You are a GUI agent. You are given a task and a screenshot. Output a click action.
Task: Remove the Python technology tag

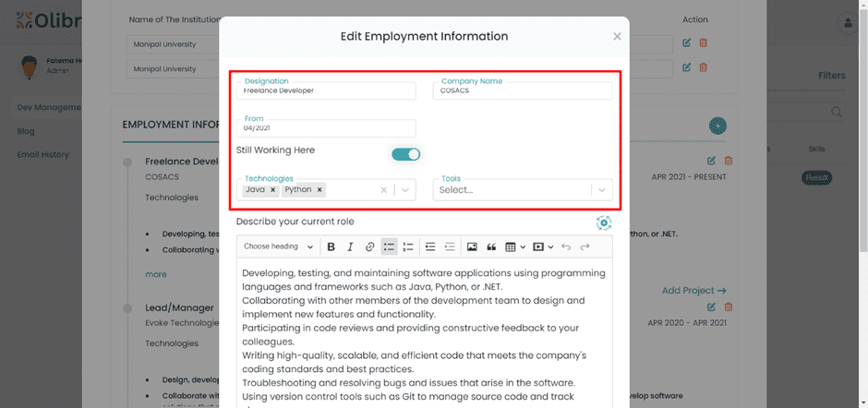[x=319, y=189]
